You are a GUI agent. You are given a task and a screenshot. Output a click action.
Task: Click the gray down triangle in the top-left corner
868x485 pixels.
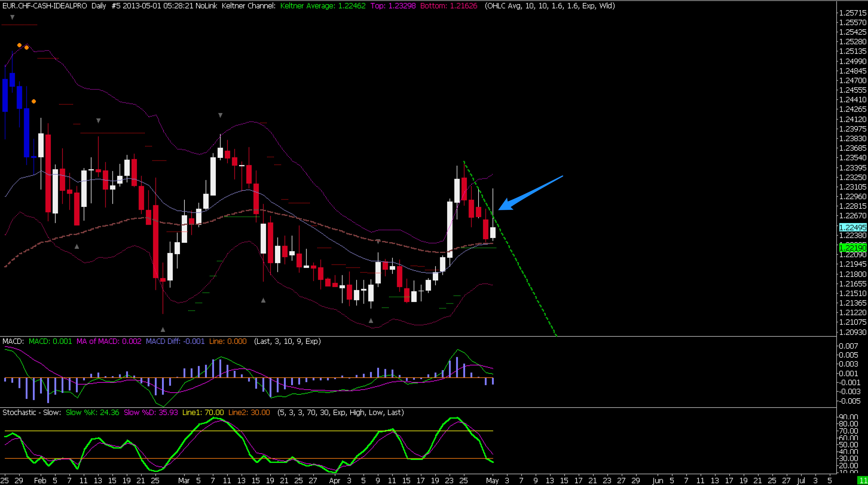coord(12,17)
